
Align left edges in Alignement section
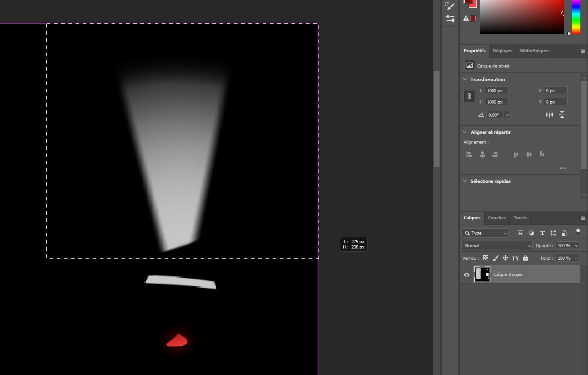pos(469,154)
